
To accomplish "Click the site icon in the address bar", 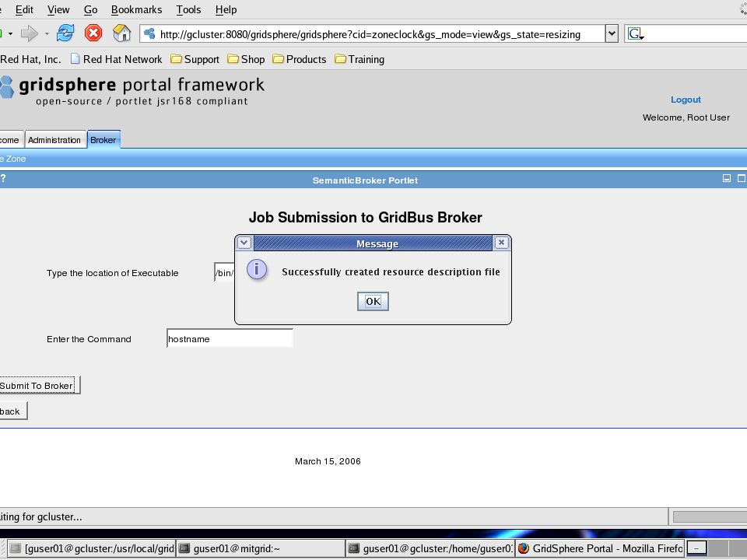I will coord(149,33).
